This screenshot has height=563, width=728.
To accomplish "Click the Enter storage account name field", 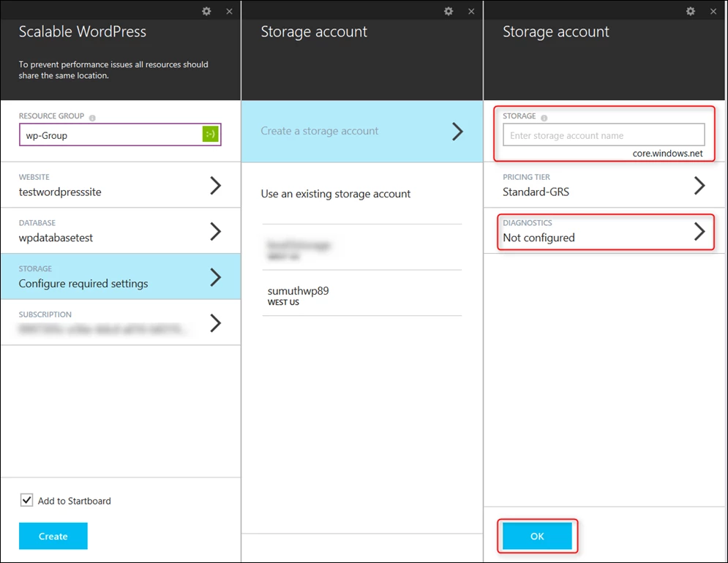I will tap(604, 135).
